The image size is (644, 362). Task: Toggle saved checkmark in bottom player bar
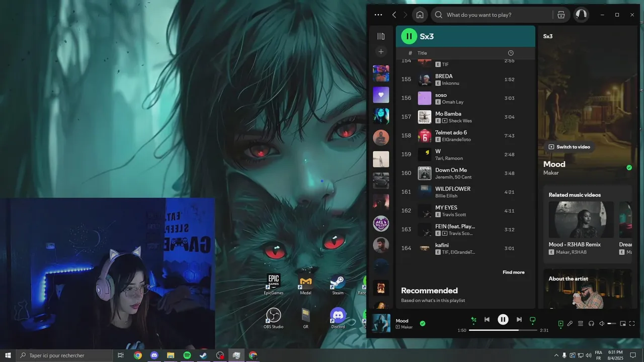(423, 323)
